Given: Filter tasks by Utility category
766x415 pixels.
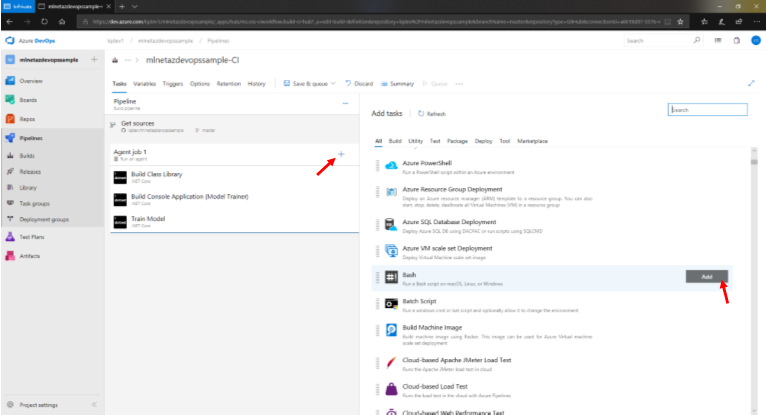Looking at the screenshot, I should coord(415,141).
